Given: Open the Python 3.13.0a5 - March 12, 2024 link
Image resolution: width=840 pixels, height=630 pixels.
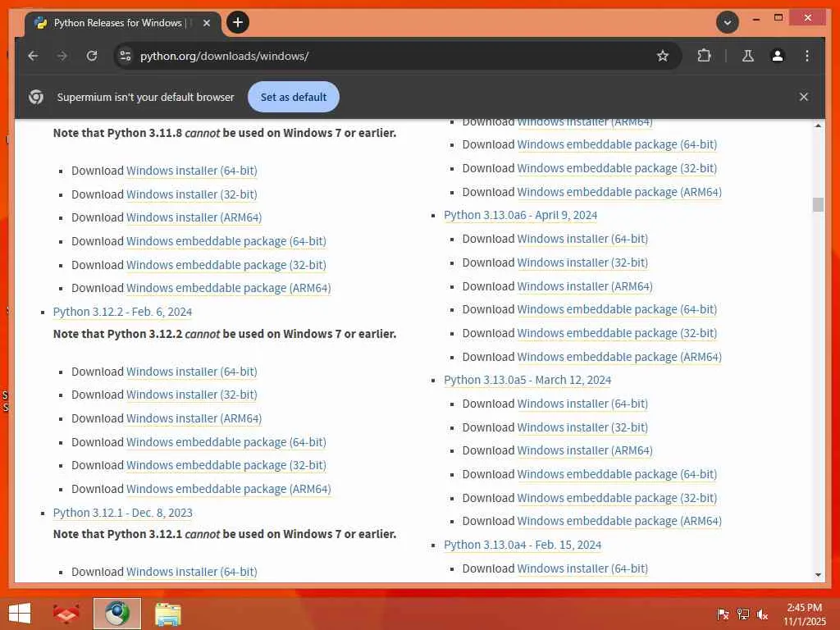Looking at the screenshot, I should pos(527,380).
